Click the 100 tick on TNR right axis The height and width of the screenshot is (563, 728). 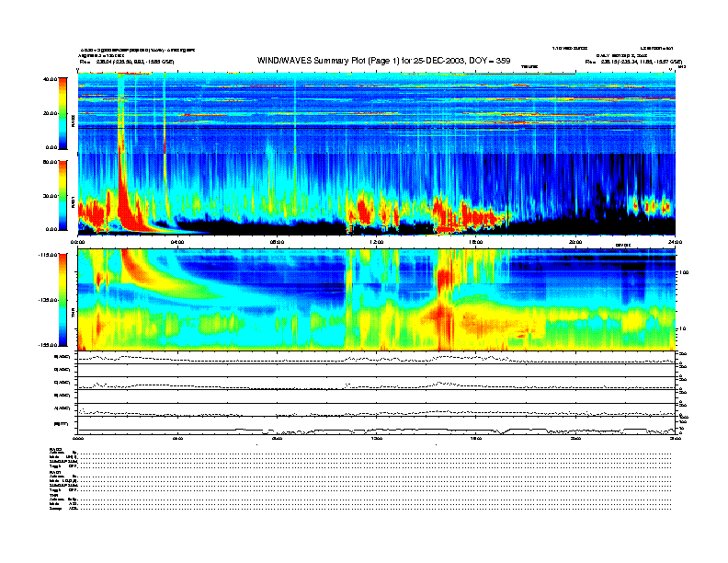(x=684, y=272)
